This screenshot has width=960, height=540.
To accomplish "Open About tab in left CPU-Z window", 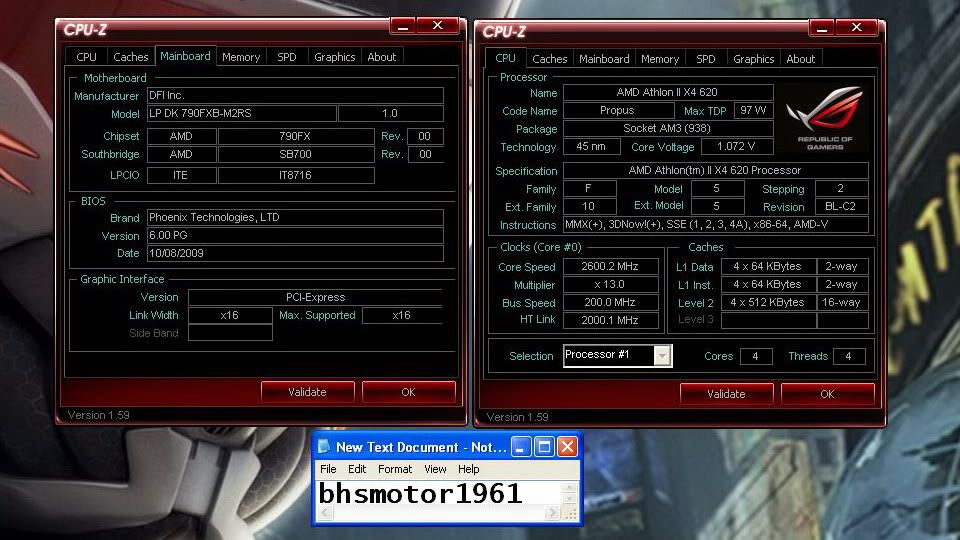I will pos(381,57).
